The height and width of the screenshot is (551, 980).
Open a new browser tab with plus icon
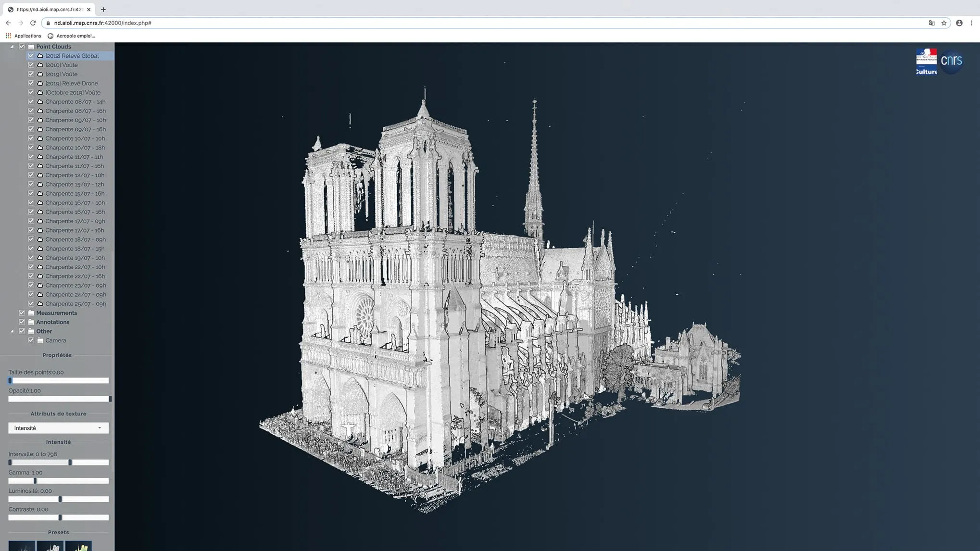pos(103,9)
